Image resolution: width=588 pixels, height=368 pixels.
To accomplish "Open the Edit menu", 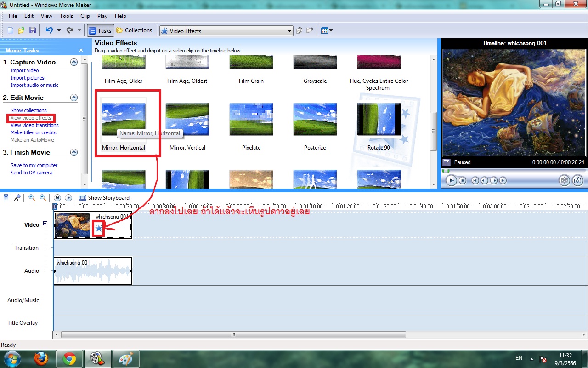I will click(x=29, y=16).
